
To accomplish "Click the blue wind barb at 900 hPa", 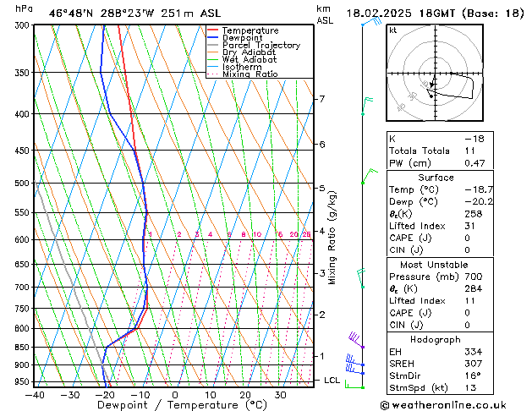I will click(x=355, y=361).
